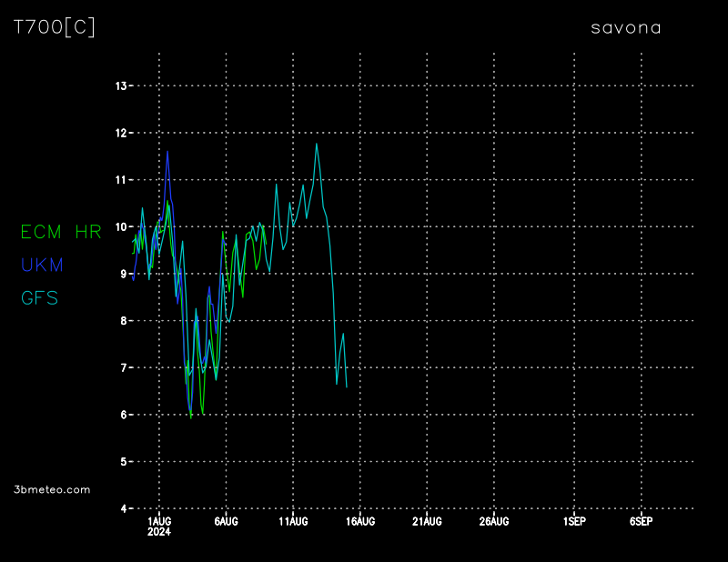Open the 3bmeteo.com watermark link

click(x=52, y=489)
